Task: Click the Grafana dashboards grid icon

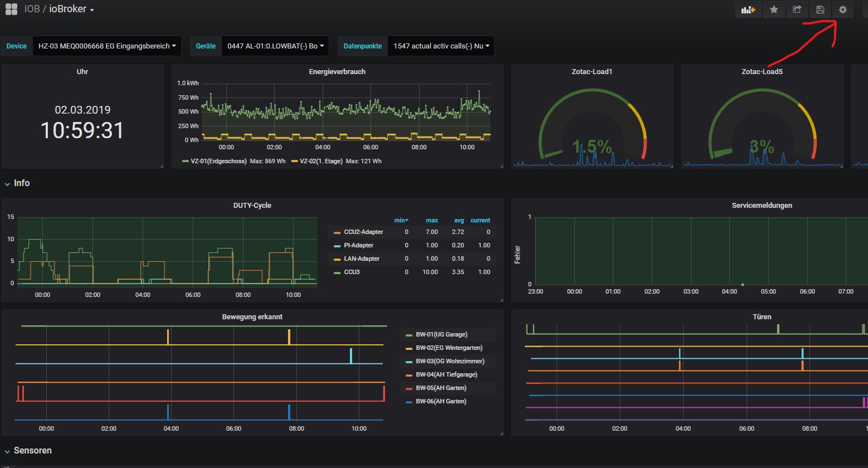Action: tap(11, 9)
